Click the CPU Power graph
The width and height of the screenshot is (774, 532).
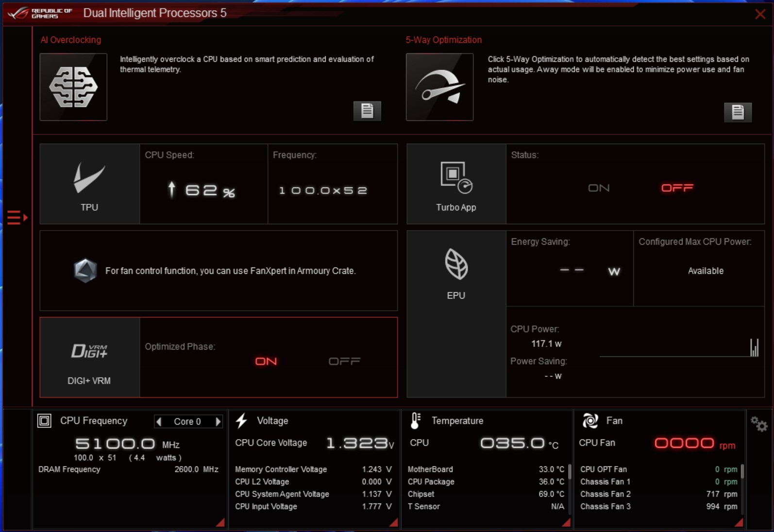[679, 348]
